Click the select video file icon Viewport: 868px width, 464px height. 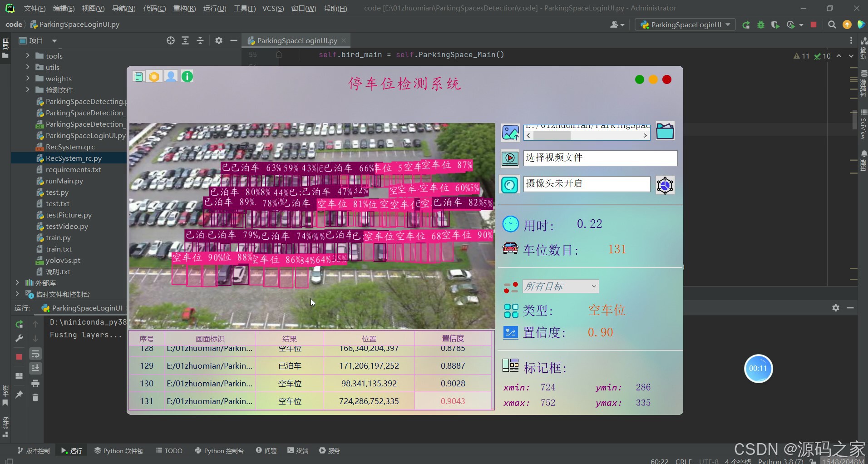coord(510,158)
